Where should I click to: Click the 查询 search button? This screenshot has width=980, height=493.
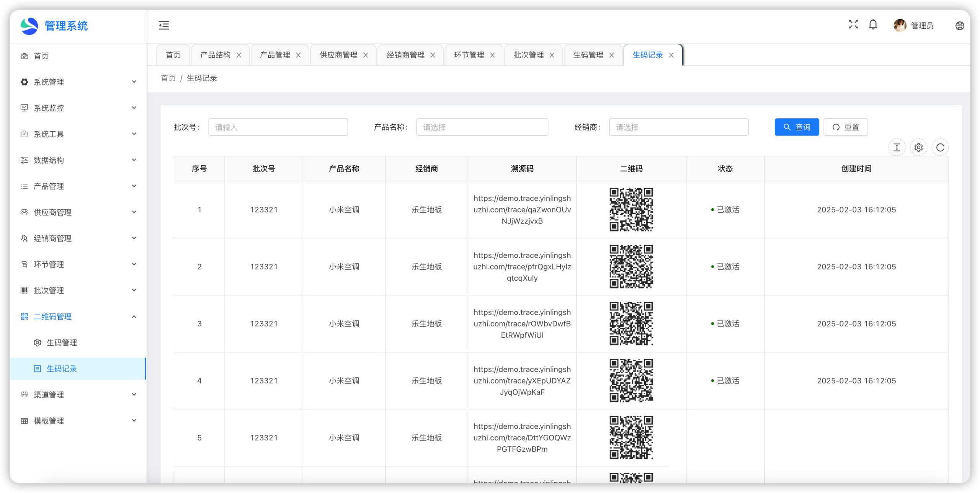(x=796, y=127)
